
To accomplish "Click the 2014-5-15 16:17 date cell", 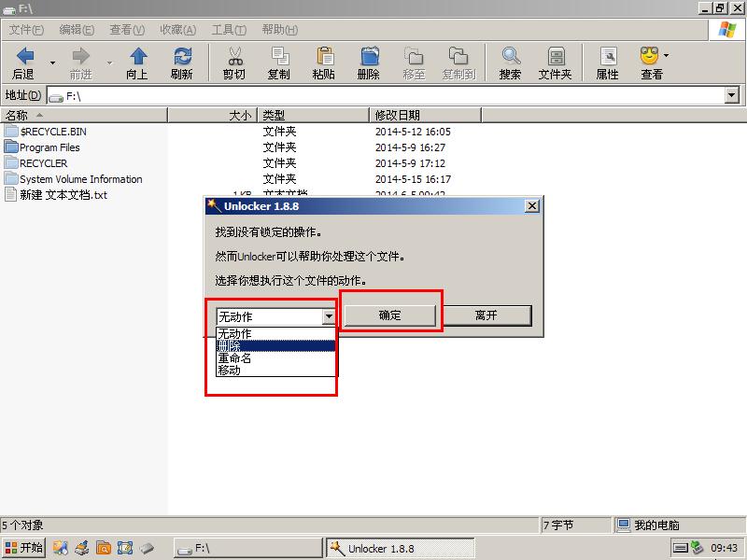I will 413,179.
